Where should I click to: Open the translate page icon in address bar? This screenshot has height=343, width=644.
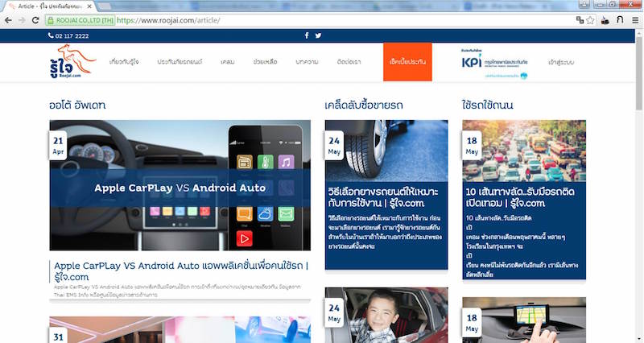[580, 19]
